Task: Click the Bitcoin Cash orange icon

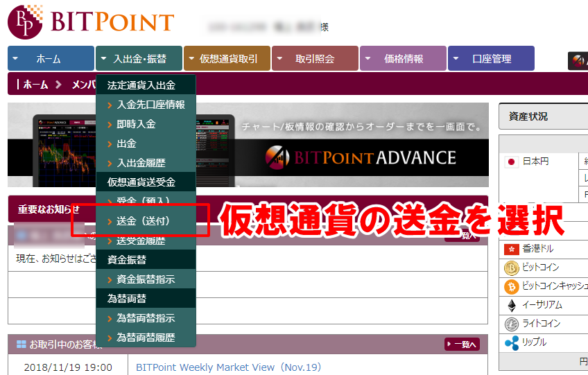Action: (x=511, y=287)
